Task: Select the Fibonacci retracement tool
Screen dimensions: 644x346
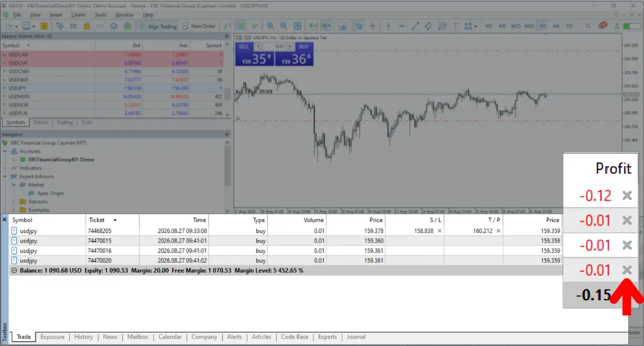Action: coord(442,26)
